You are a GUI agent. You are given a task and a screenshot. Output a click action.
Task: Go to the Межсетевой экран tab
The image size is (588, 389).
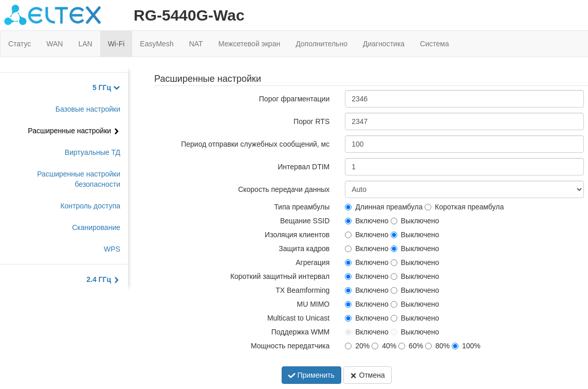coord(249,44)
